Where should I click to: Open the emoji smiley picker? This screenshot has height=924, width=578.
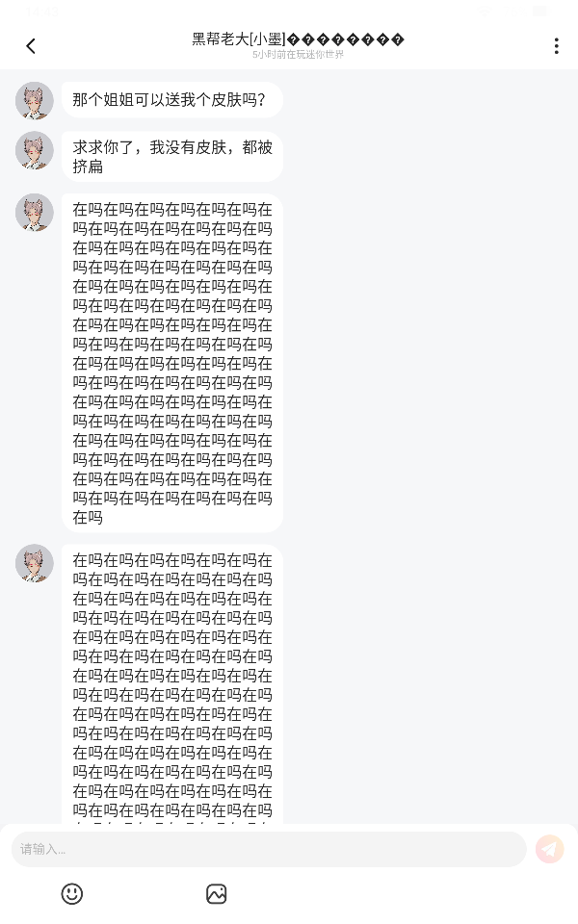[x=72, y=894]
